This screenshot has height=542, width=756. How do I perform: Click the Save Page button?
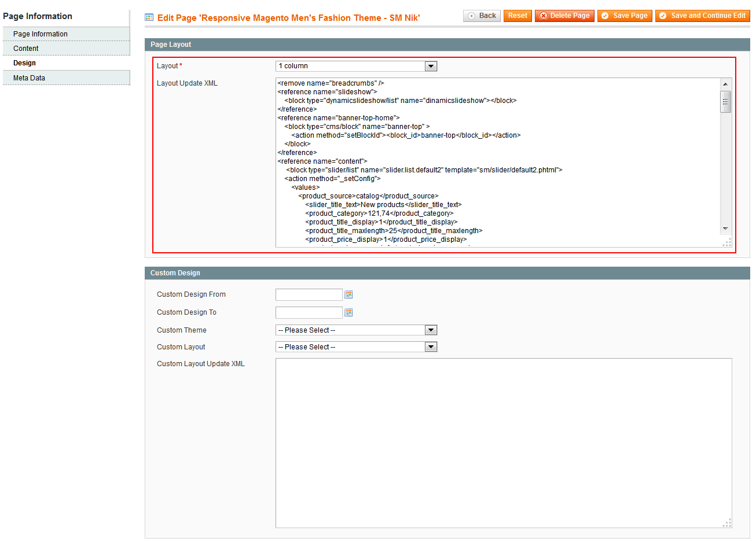point(625,16)
